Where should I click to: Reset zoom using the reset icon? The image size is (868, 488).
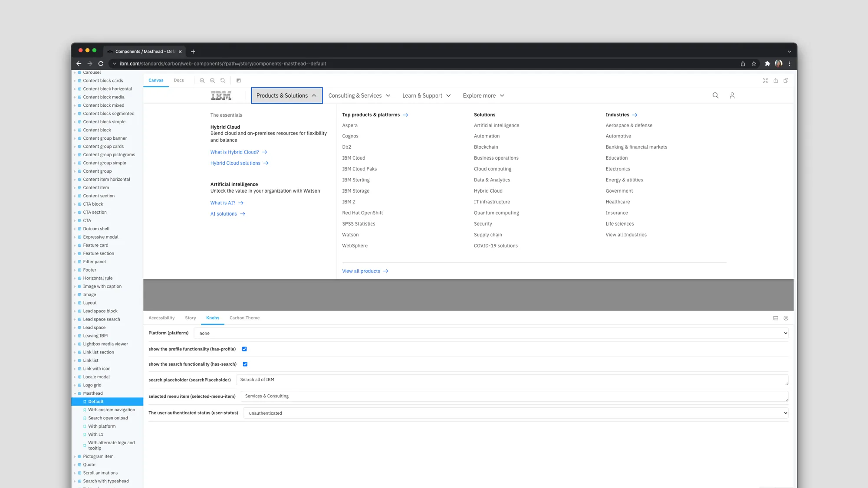coord(223,80)
